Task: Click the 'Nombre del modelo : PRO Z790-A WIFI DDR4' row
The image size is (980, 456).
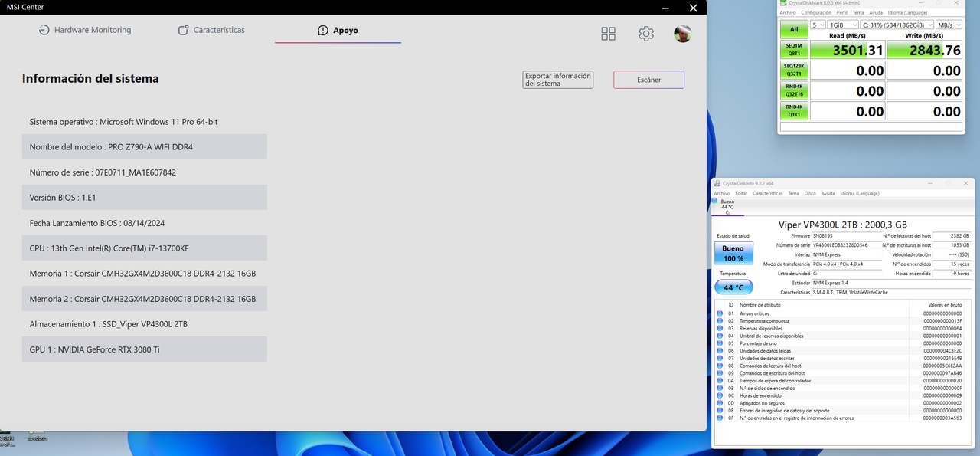Action: click(144, 146)
